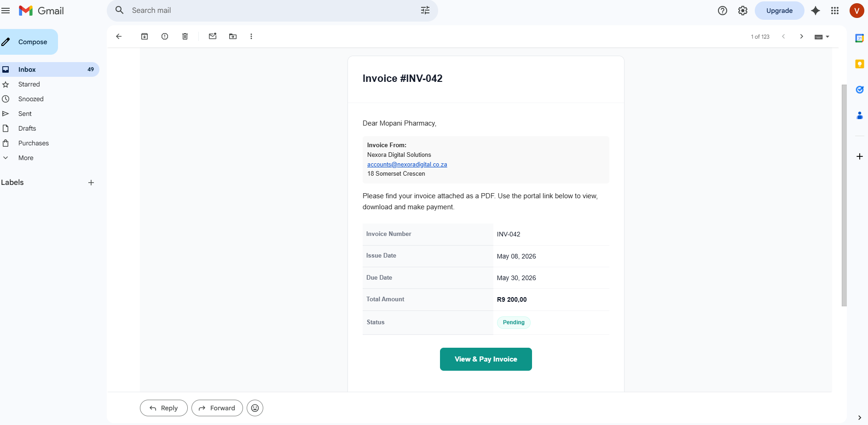Click the Reply button

pos(164,408)
